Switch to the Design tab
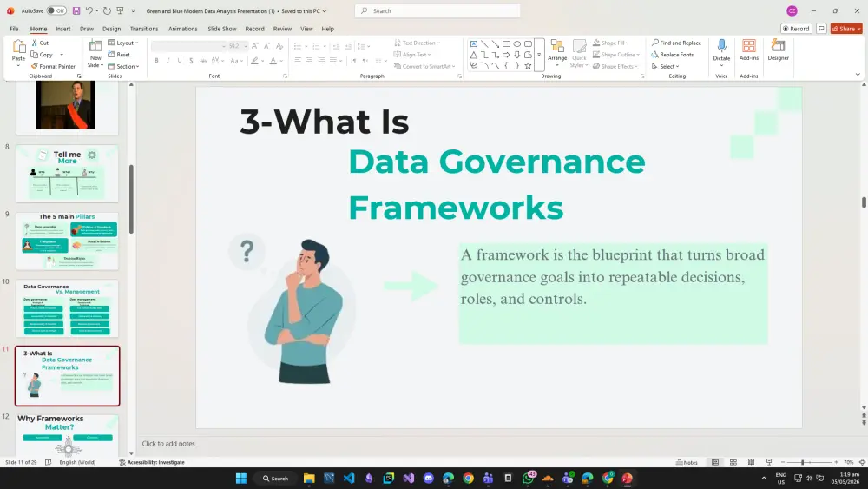 (x=111, y=29)
